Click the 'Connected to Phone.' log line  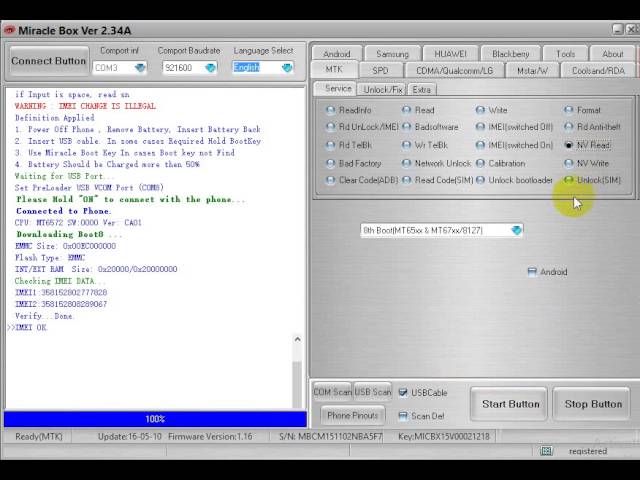point(63,211)
